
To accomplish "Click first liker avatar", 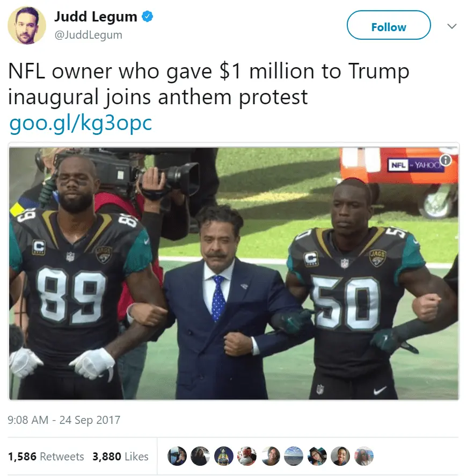I will tap(177, 456).
